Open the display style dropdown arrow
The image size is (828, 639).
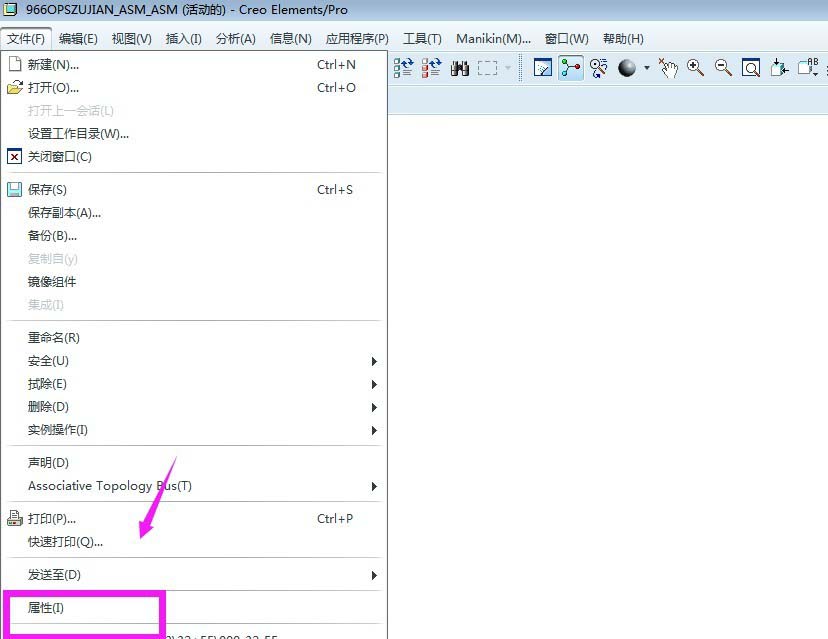[x=646, y=68]
